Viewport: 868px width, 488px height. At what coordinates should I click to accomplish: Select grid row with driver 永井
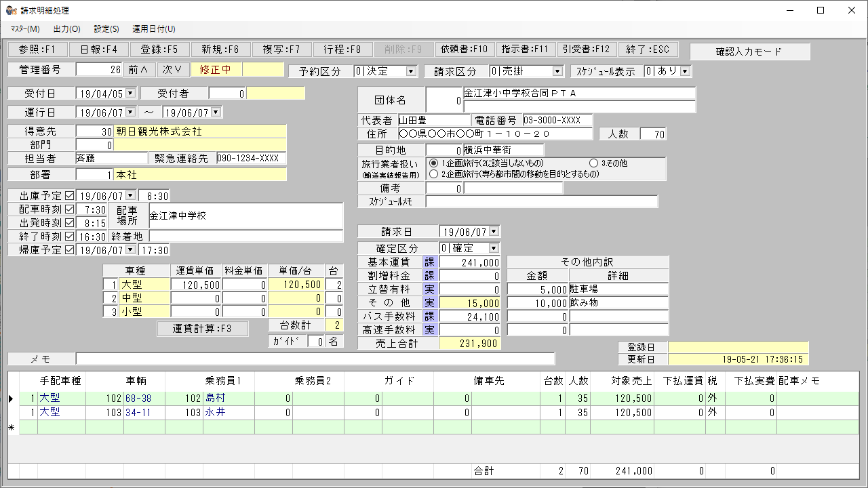(433, 412)
